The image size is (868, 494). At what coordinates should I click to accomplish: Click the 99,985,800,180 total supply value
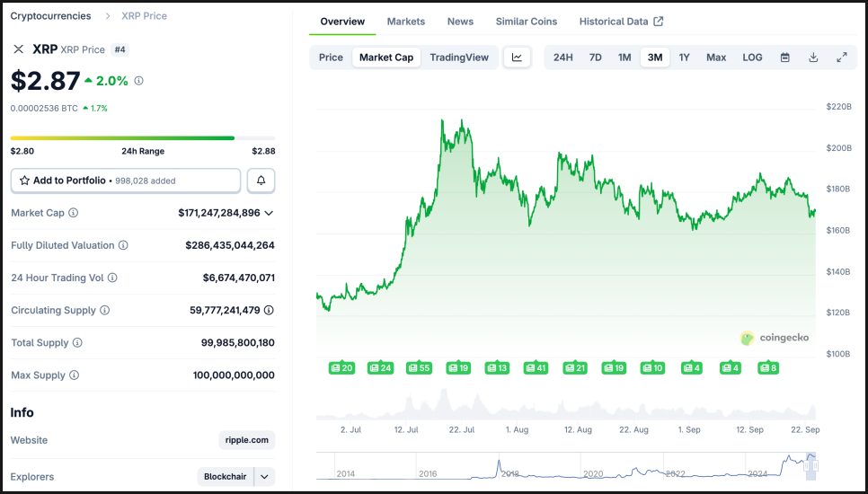(238, 343)
